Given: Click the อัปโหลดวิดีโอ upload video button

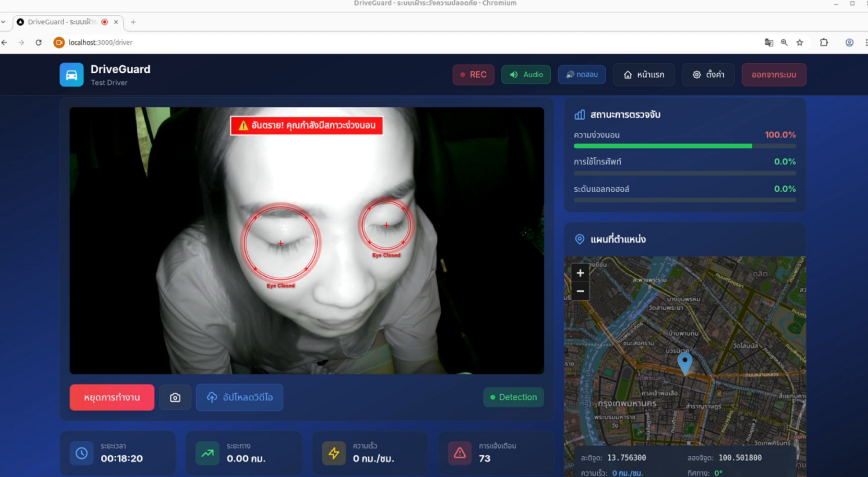Looking at the screenshot, I should point(240,397).
